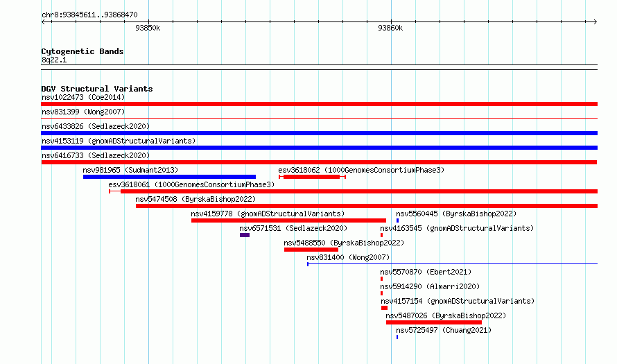Select the nsv6433826 blue variant bar
The image size is (617, 364).
coord(319,133)
